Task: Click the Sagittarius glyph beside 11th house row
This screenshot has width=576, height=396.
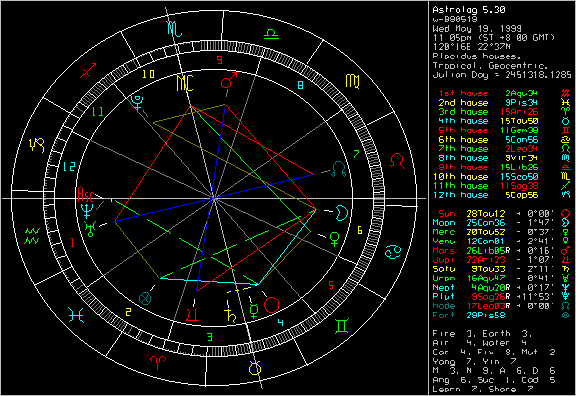Action: 565,186
